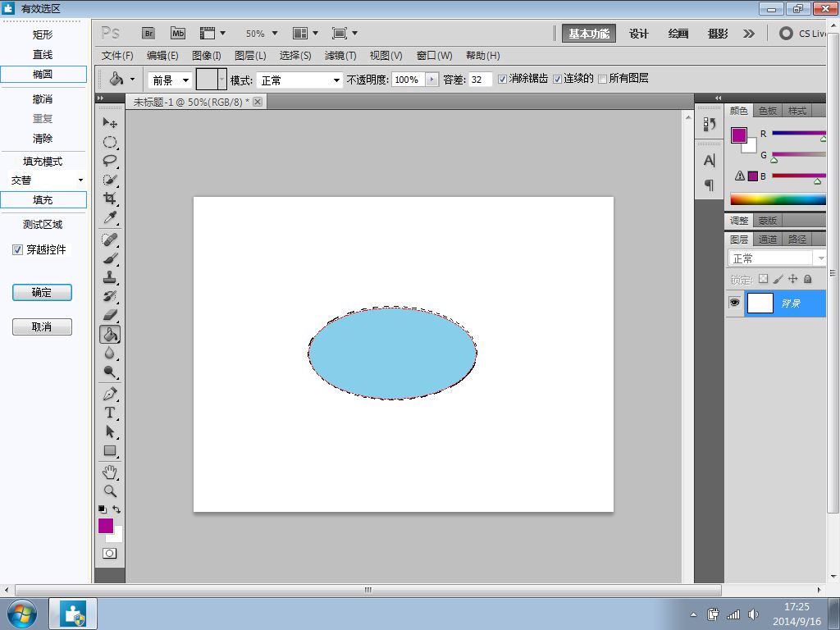Select the Zoom magnifier tool

pyautogui.click(x=109, y=491)
